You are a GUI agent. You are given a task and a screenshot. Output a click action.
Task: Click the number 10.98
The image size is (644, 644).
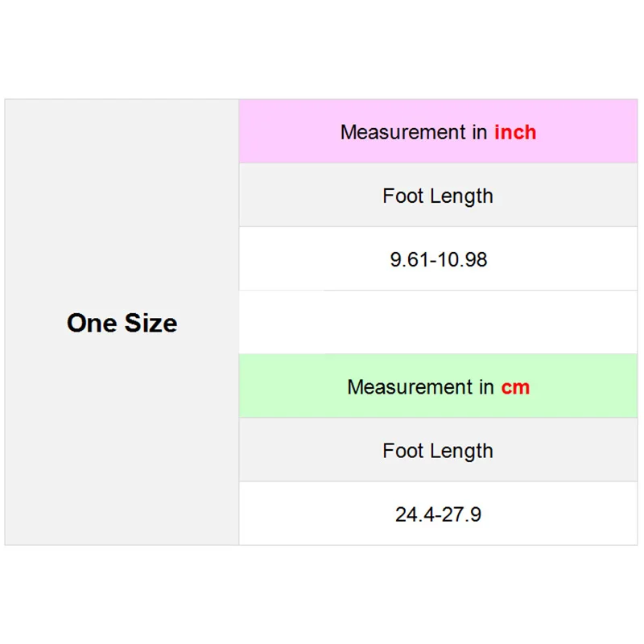[x=462, y=259]
